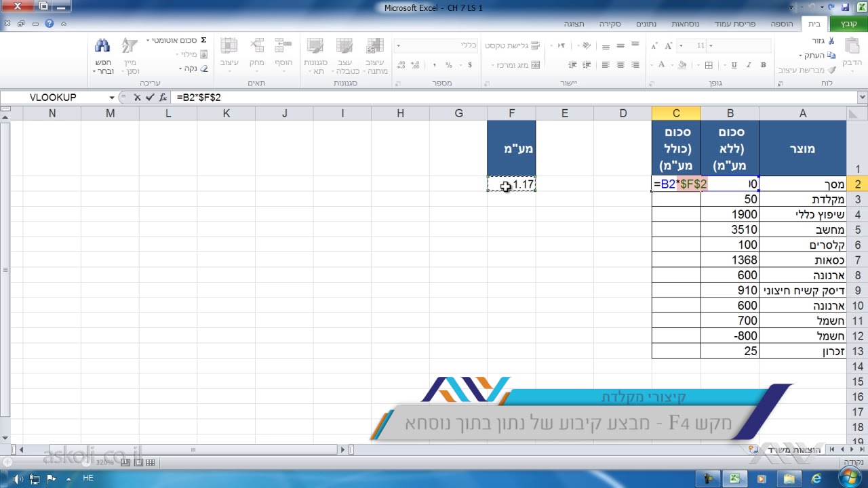This screenshot has width=868, height=488.
Task: Click Conditional Formatting (עיצוב מותנה)
Action: [x=375, y=56]
